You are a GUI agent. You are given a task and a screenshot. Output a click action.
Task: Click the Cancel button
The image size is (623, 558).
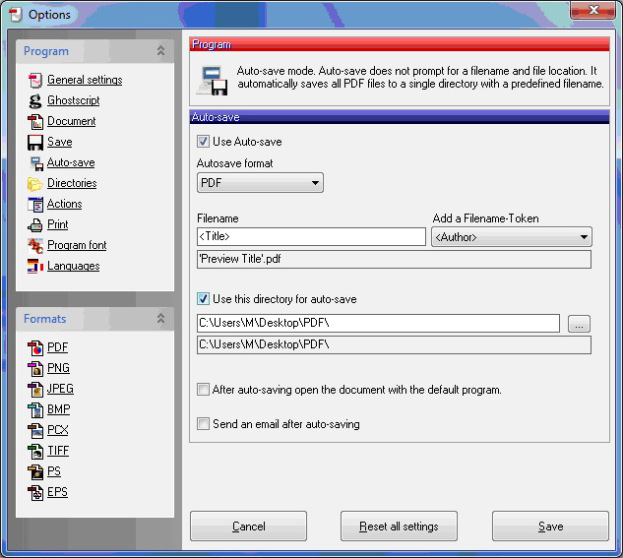pos(248,526)
